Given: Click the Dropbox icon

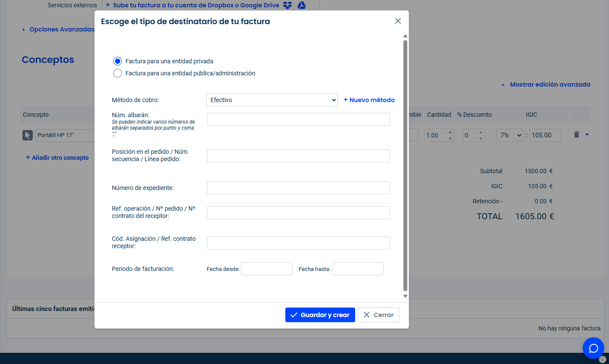Looking at the screenshot, I should click(287, 5).
